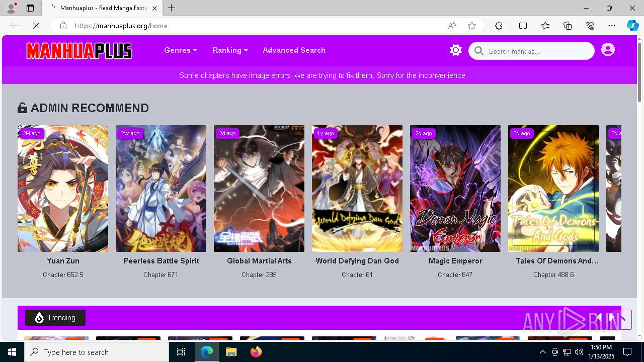
Task: Expand the Genres dropdown
Action: (181, 50)
